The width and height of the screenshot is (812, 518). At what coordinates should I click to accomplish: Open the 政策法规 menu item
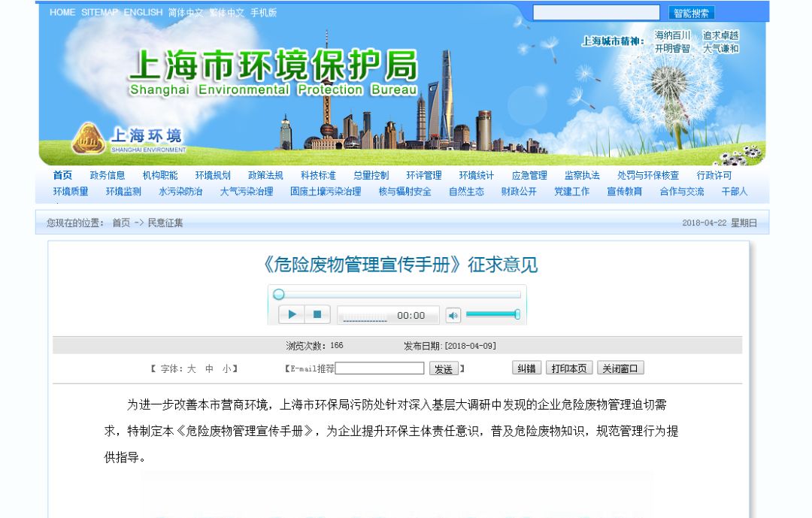point(265,175)
